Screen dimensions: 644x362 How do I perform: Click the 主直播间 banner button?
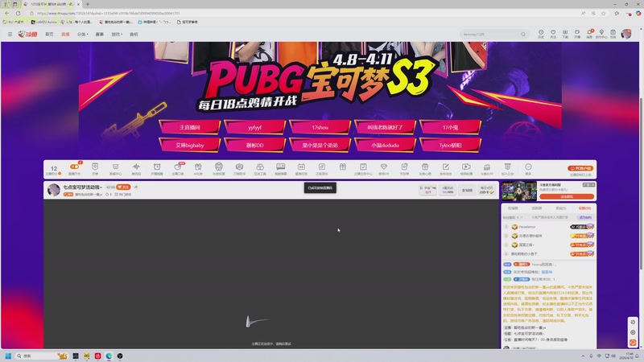coord(190,127)
